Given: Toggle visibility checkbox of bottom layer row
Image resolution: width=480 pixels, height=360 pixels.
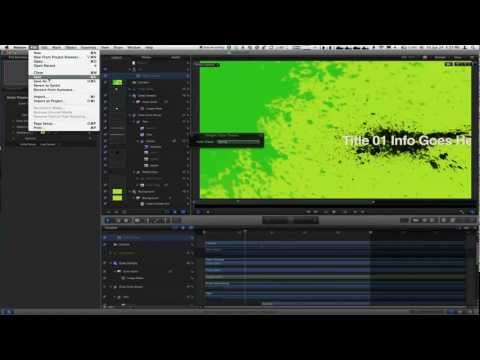Looking at the screenshot, I should tap(106, 204).
